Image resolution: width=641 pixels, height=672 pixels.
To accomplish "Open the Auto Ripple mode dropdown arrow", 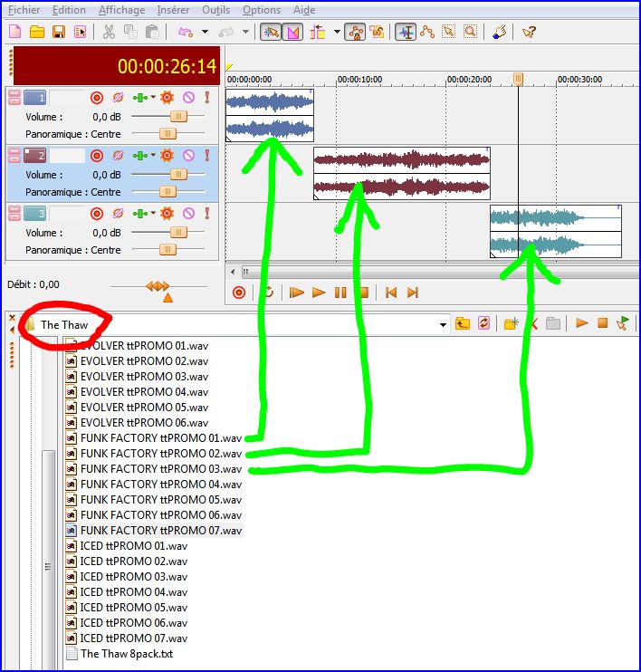I will tap(337, 32).
